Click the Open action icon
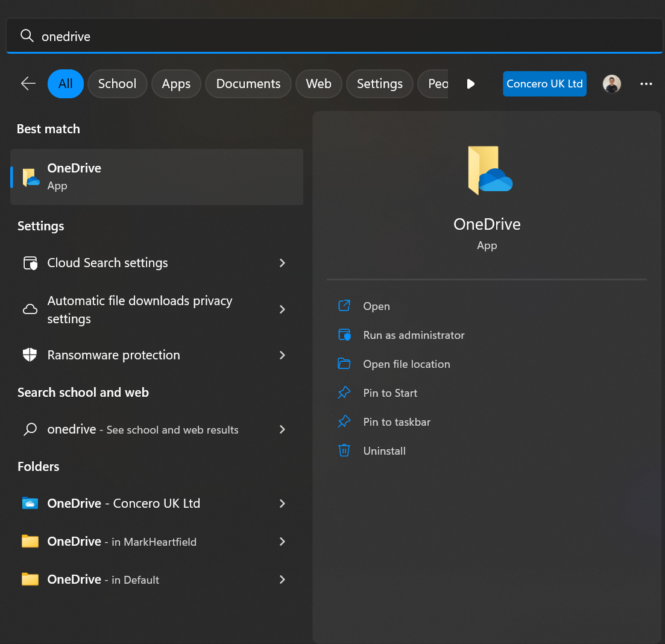 pos(344,306)
